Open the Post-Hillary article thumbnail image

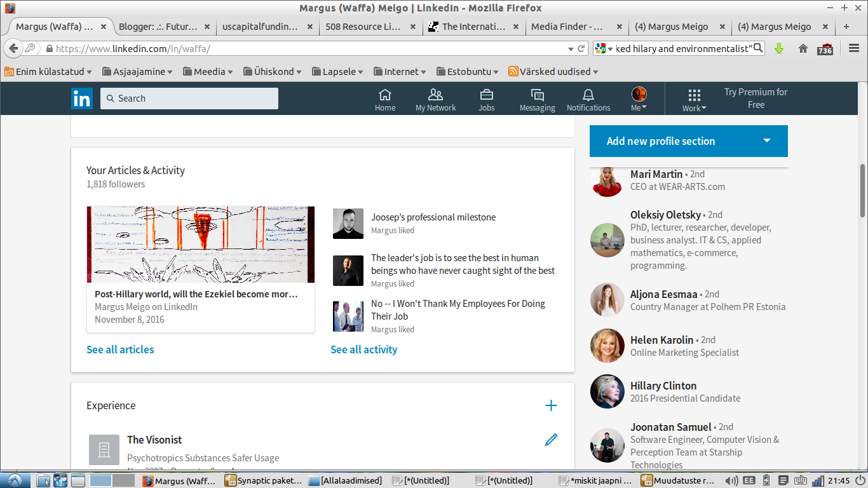tap(201, 245)
